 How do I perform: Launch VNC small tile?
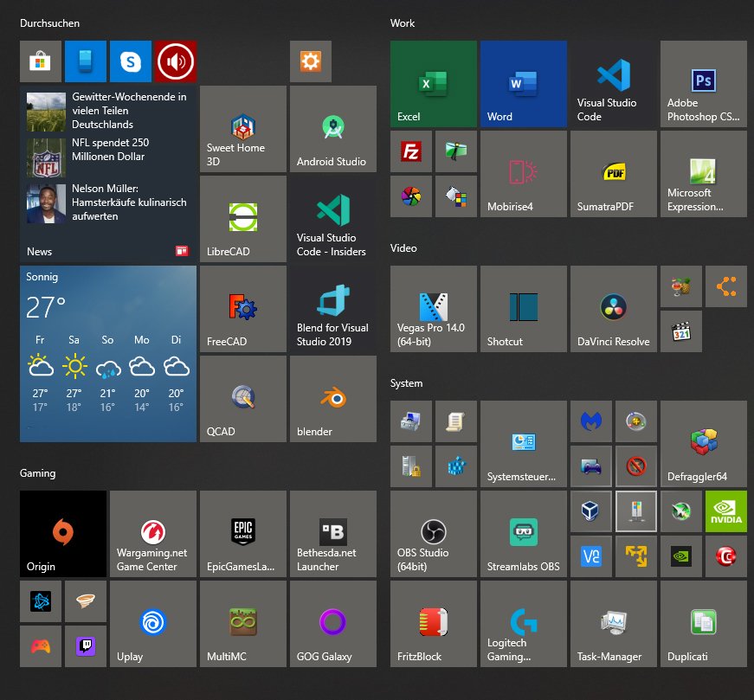point(591,556)
